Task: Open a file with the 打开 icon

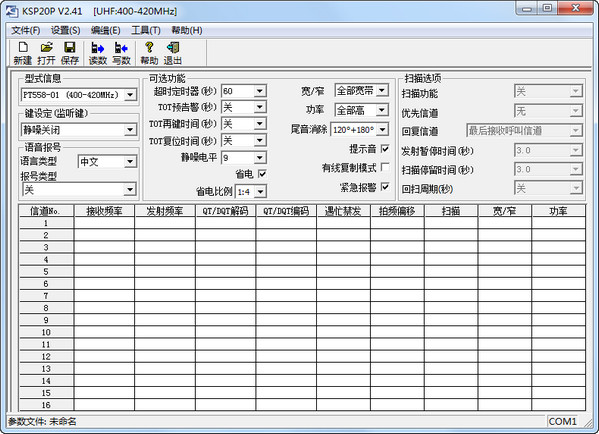Action: pos(46,53)
